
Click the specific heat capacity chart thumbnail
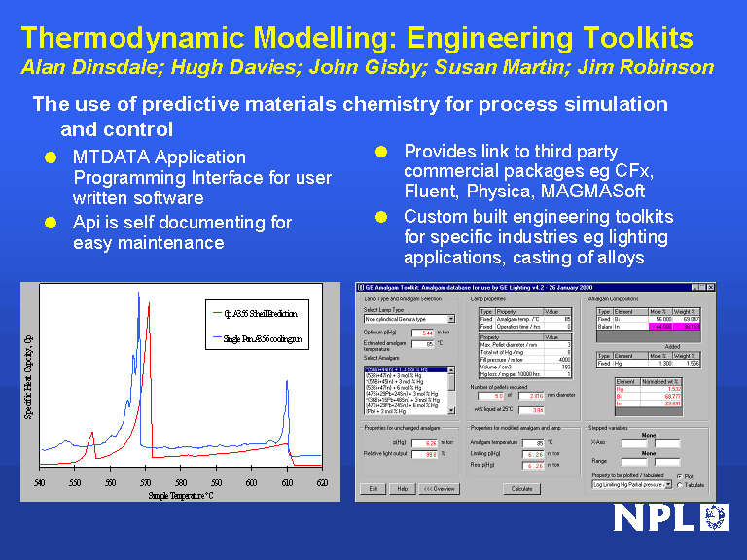point(182,392)
